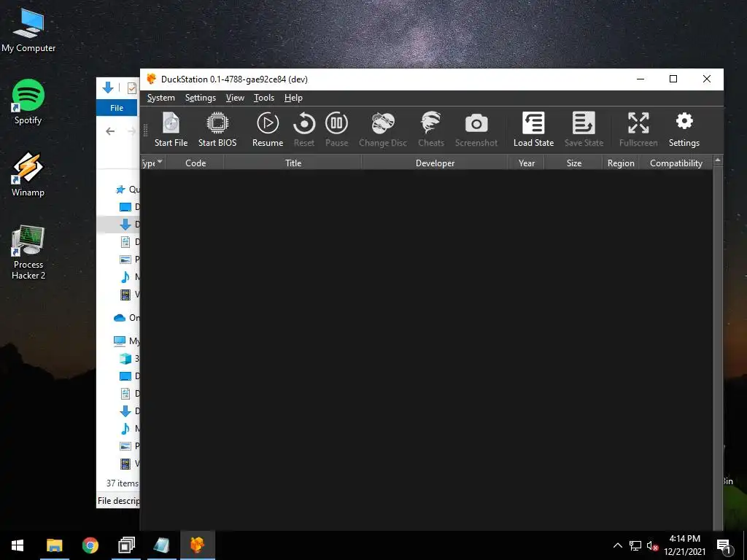Sort game list by Type column

[x=152, y=163]
